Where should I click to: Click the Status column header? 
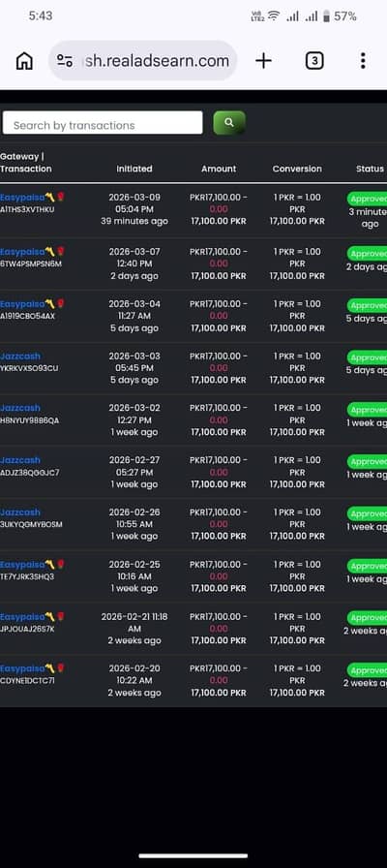(x=370, y=169)
